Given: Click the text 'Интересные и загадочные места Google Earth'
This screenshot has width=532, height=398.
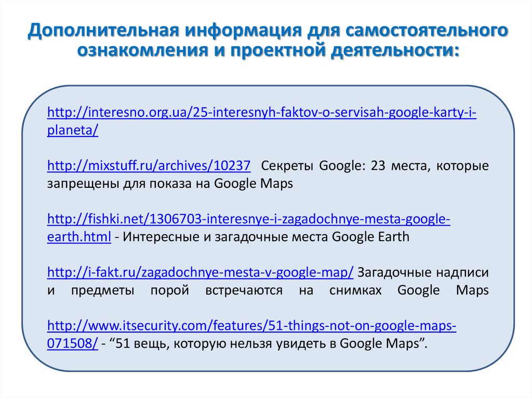Looking at the screenshot, I should pyautogui.click(x=266, y=237).
